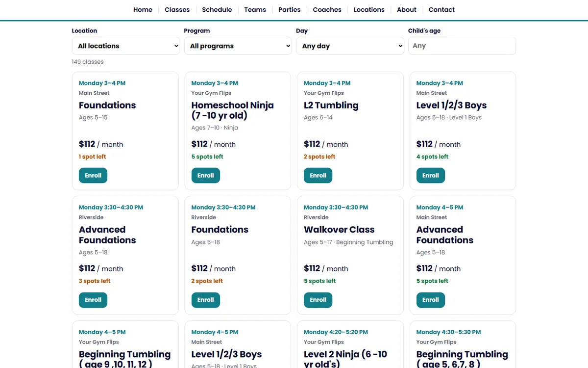Select the L2 Tumbling class title
This screenshot has width=588, height=368.
pyautogui.click(x=331, y=105)
